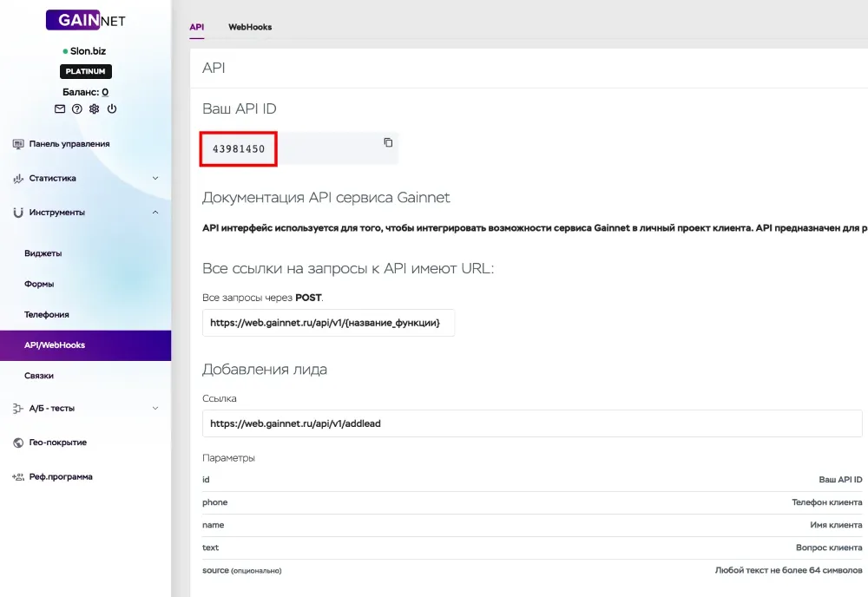Select the API tab
The width and height of the screenshot is (868, 597).
(x=197, y=27)
